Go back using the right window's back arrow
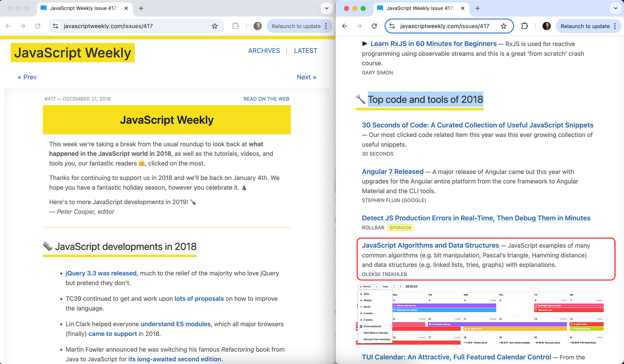The width and height of the screenshot is (624, 364). (x=345, y=26)
